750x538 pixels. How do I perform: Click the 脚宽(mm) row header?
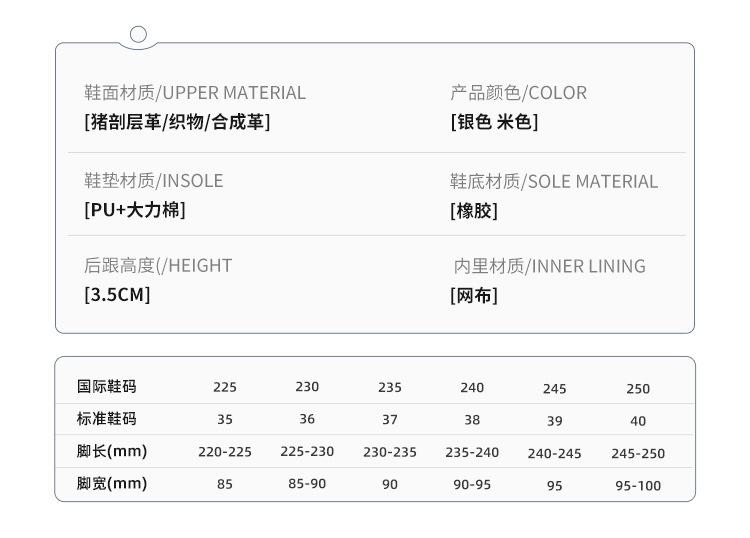112,484
